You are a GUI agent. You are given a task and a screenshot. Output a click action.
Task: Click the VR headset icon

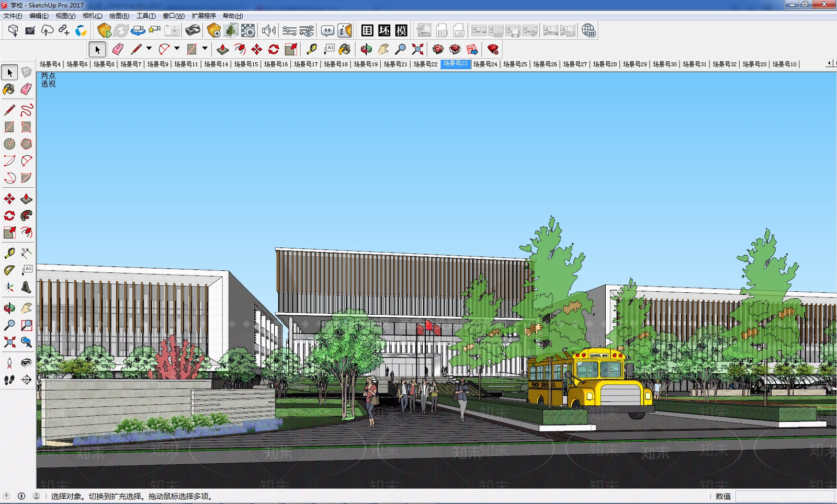[193, 31]
